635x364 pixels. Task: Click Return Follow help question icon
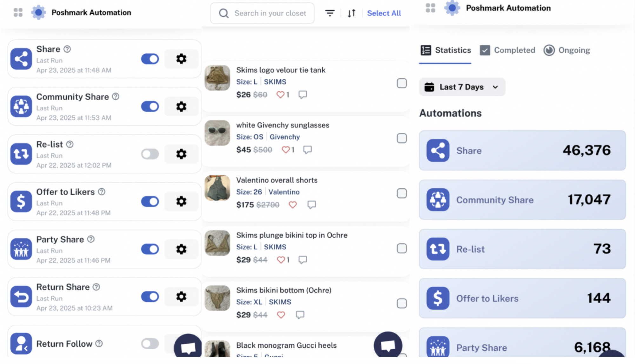[x=99, y=343]
